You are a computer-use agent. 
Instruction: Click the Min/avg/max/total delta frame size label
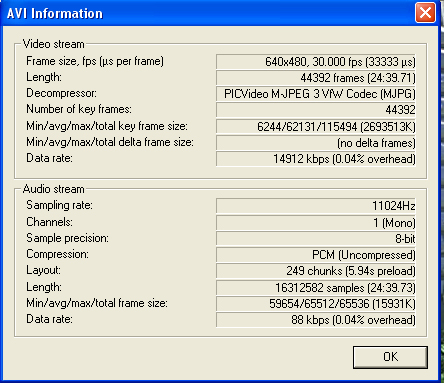pyautogui.click(x=110, y=142)
